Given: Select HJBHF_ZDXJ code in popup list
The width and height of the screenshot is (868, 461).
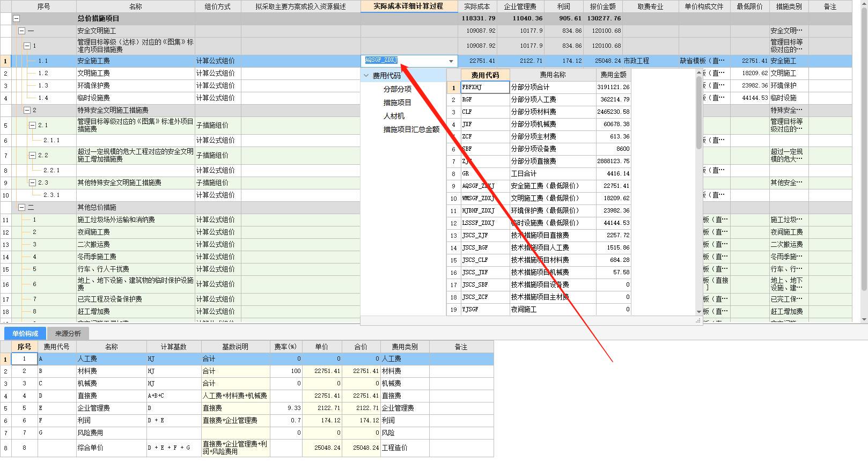Looking at the screenshot, I should [x=485, y=210].
